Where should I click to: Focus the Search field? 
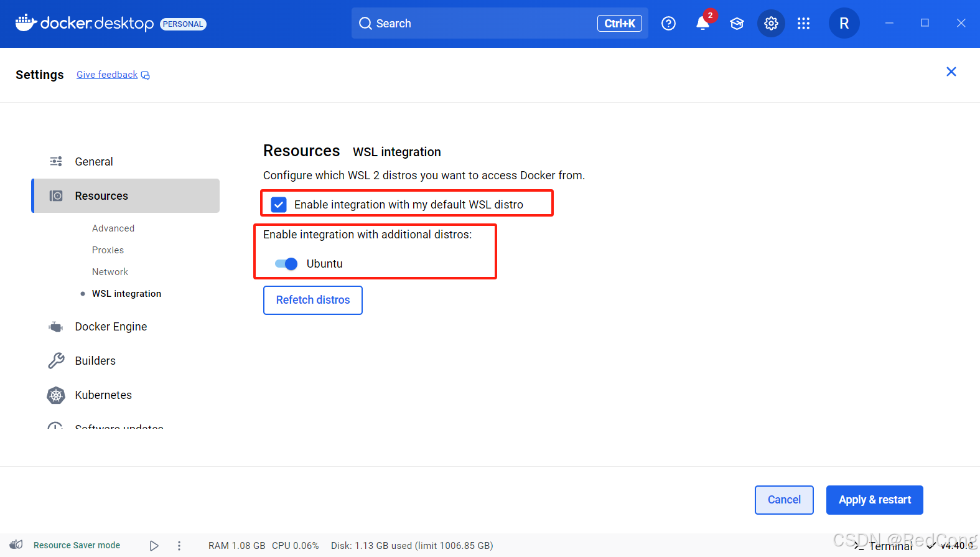click(x=500, y=24)
